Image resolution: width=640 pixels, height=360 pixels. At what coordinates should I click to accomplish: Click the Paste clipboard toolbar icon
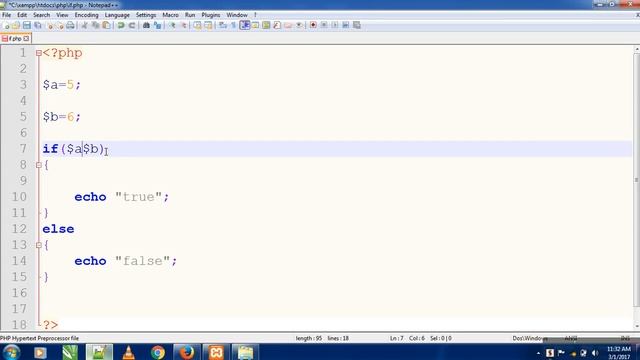[x=106, y=25]
